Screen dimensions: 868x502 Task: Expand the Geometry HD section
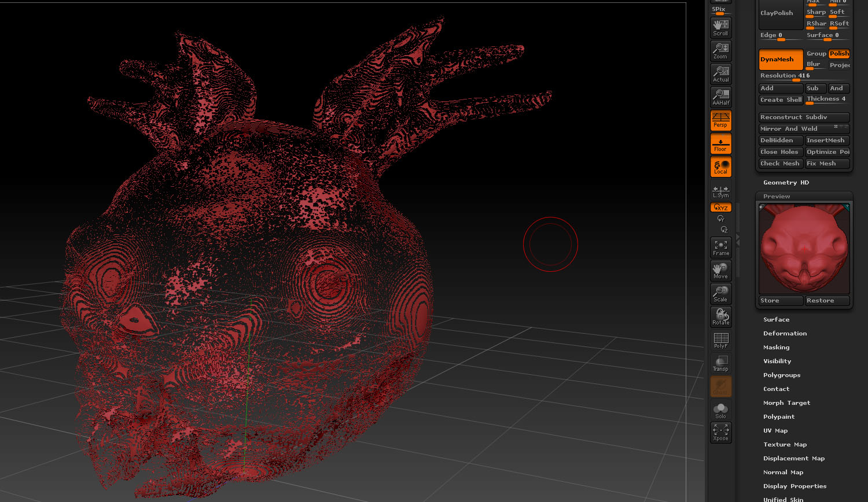(x=786, y=183)
